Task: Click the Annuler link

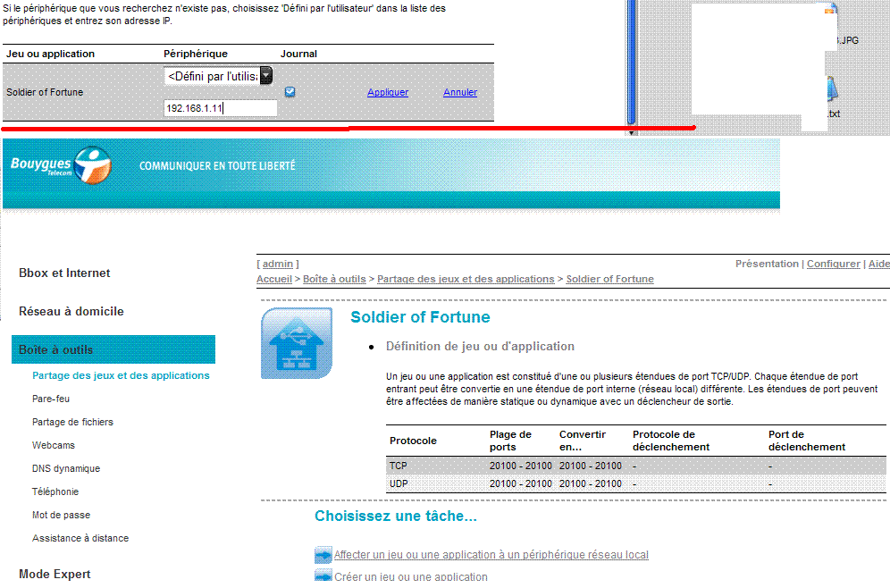Action: click(x=460, y=92)
